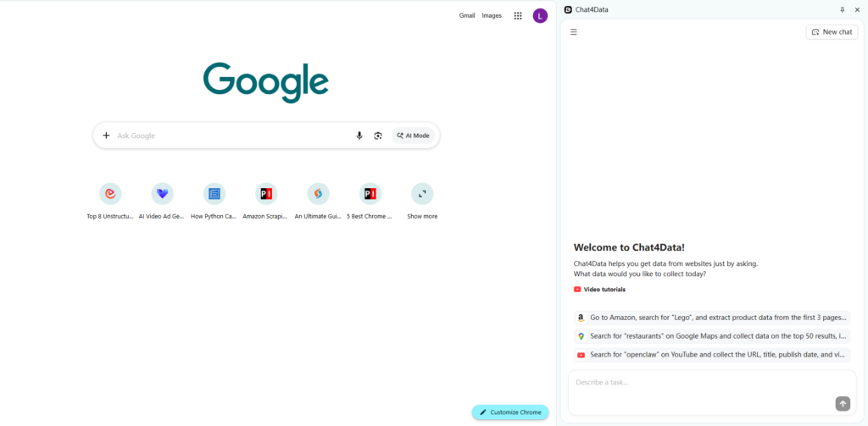The height and width of the screenshot is (426, 868).
Task: Click the Chat4Data logo in panel header
Action: click(x=568, y=9)
